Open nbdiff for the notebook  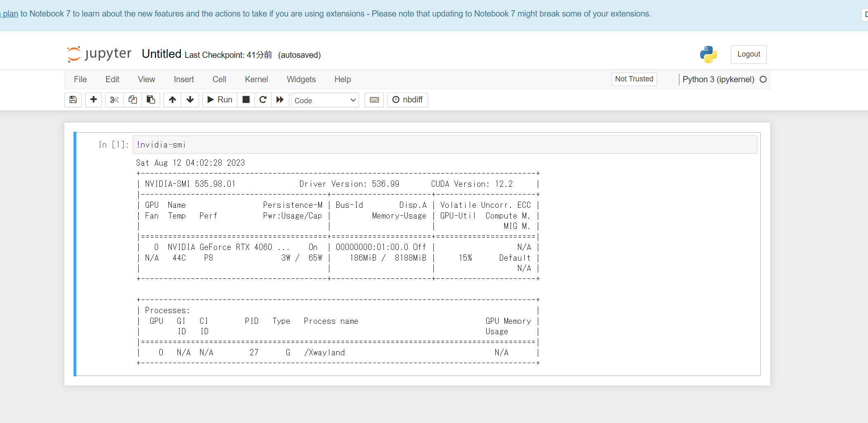coord(407,100)
